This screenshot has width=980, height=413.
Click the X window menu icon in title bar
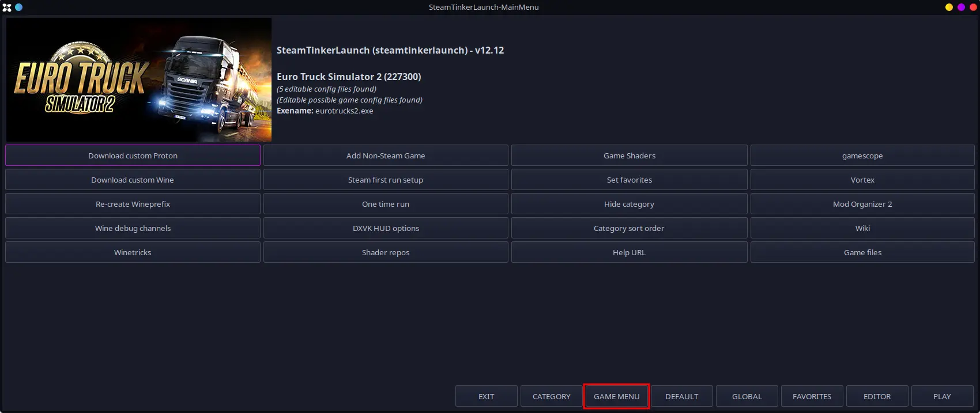7,7
